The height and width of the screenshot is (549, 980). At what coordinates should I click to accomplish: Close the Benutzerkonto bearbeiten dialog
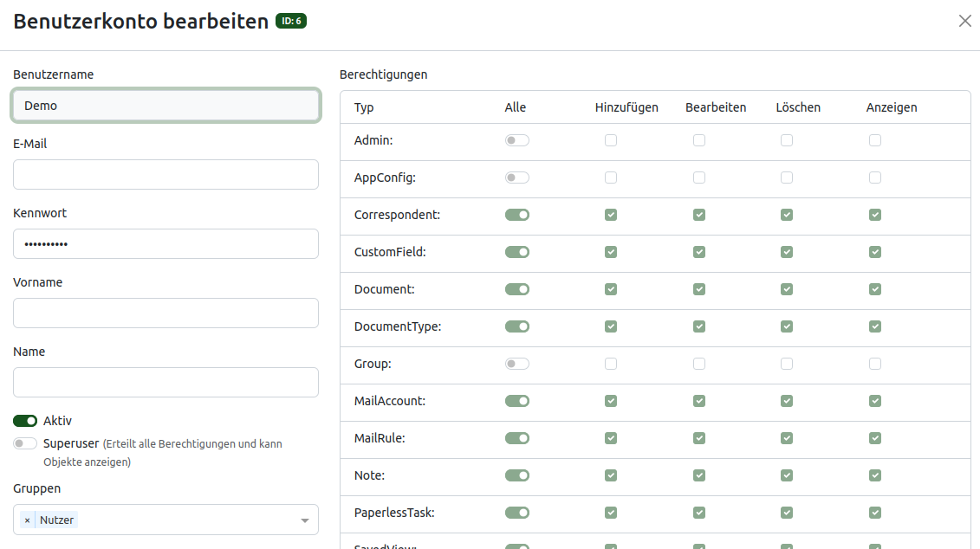(964, 21)
